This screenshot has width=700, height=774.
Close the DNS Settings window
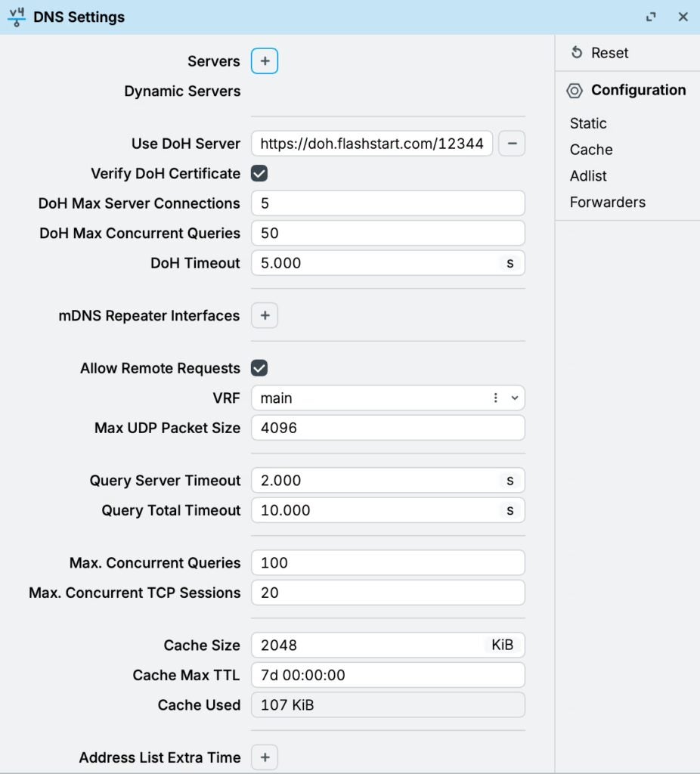[683, 17]
